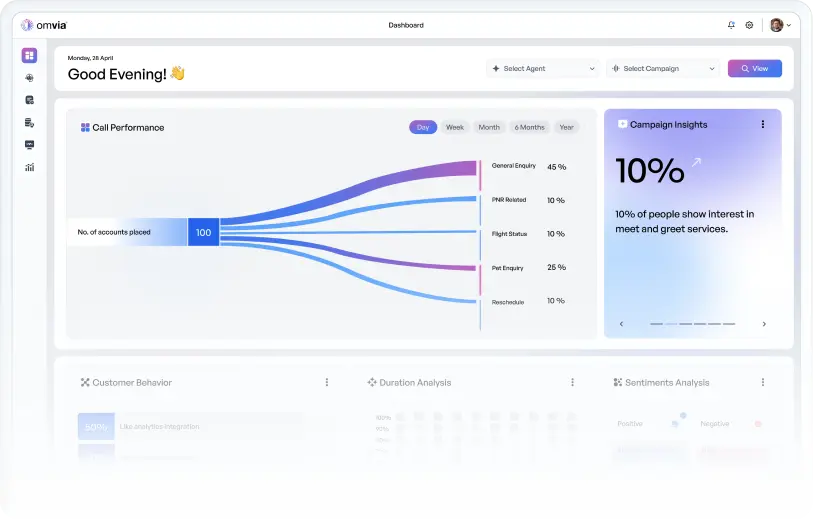Select the last insight pagination dash
This screenshot has width=813, height=519.
click(x=729, y=324)
